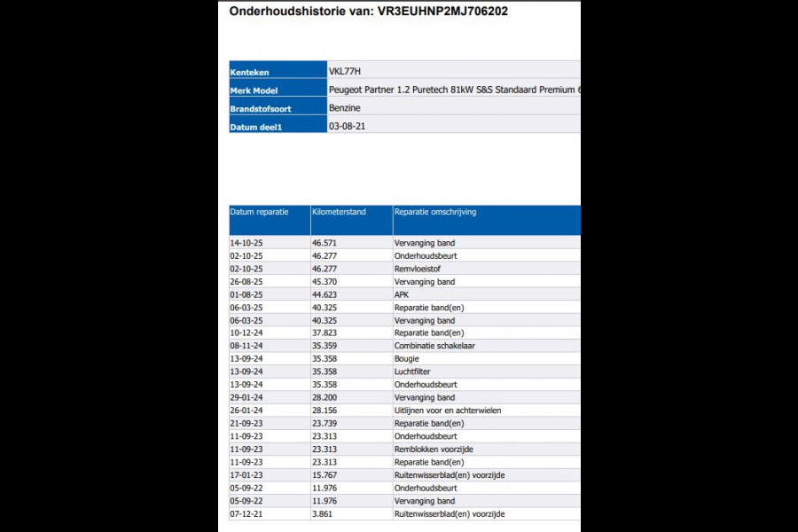Click the 44.623 mileage value

[x=325, y=294]
